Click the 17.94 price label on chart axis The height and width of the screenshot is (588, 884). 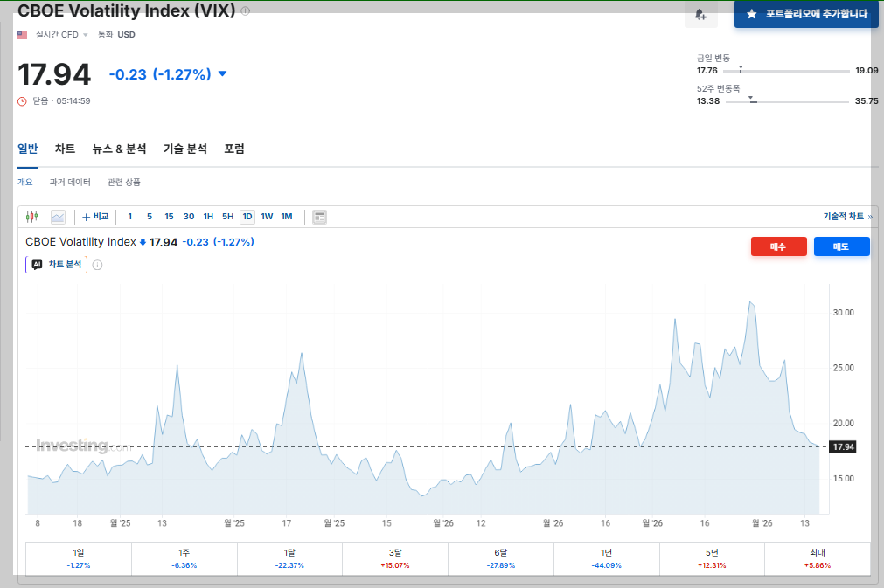tap(844, 447)
